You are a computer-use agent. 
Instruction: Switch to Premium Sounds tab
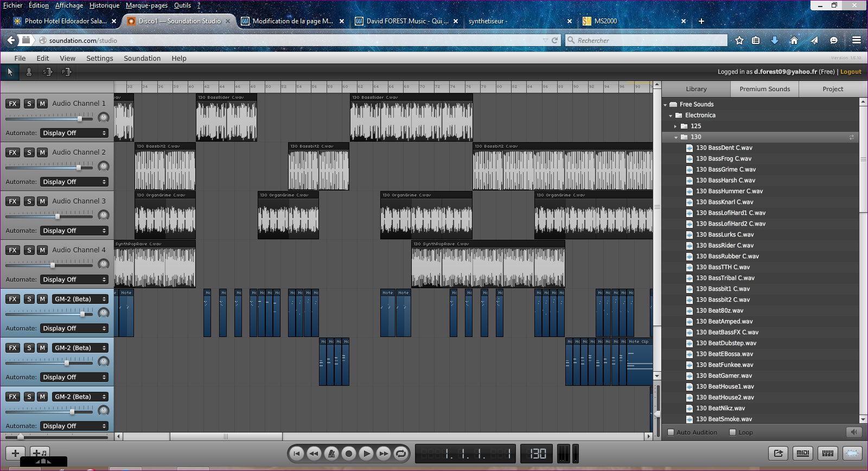click(x=765, y=89)
